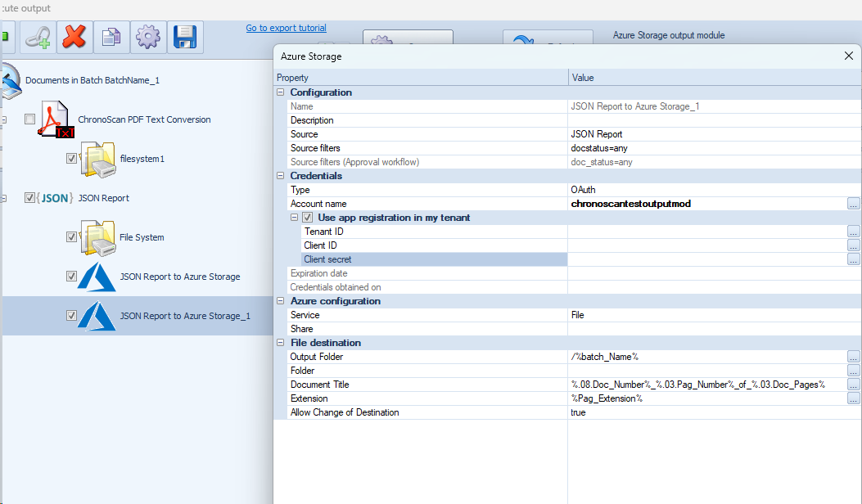Collapse the Configuration property section
The width and height of the screenshot is (862, 504).
(281, 92)
